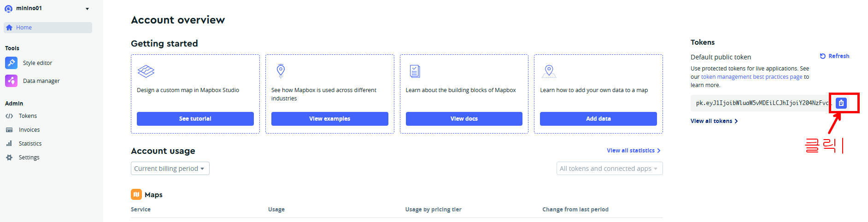Click the Statistics bar-chart icon
Screen dimensions: 868x222
click(9, 144)
